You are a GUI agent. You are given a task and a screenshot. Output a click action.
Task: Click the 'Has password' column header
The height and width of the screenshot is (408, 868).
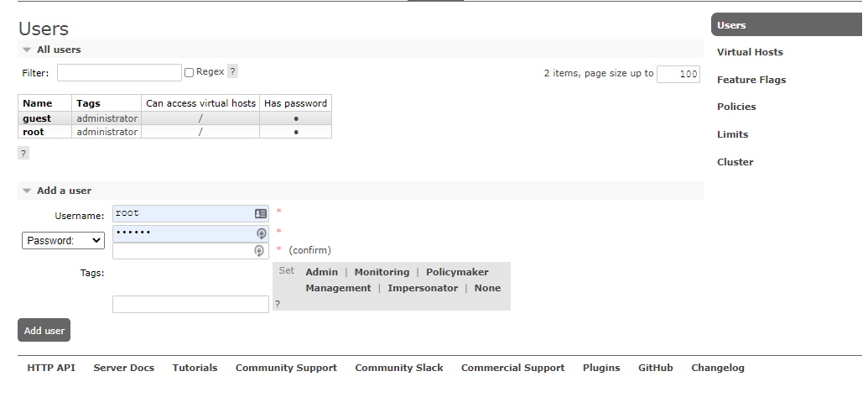(295, 103)
